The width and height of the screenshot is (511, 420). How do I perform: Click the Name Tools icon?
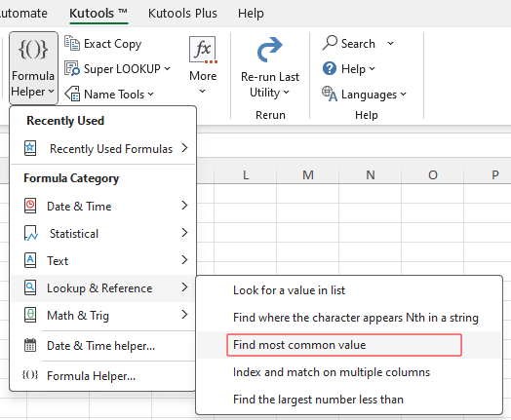pyautogui.click(x=72, y=94)
